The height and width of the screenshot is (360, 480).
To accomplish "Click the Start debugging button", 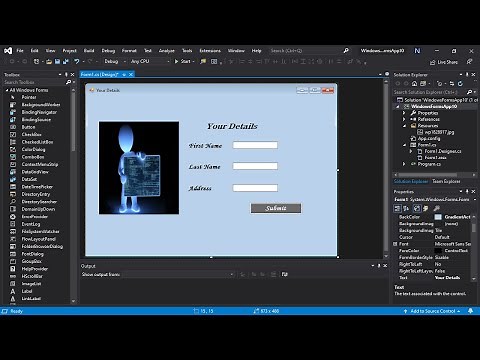I will point(183,61).
